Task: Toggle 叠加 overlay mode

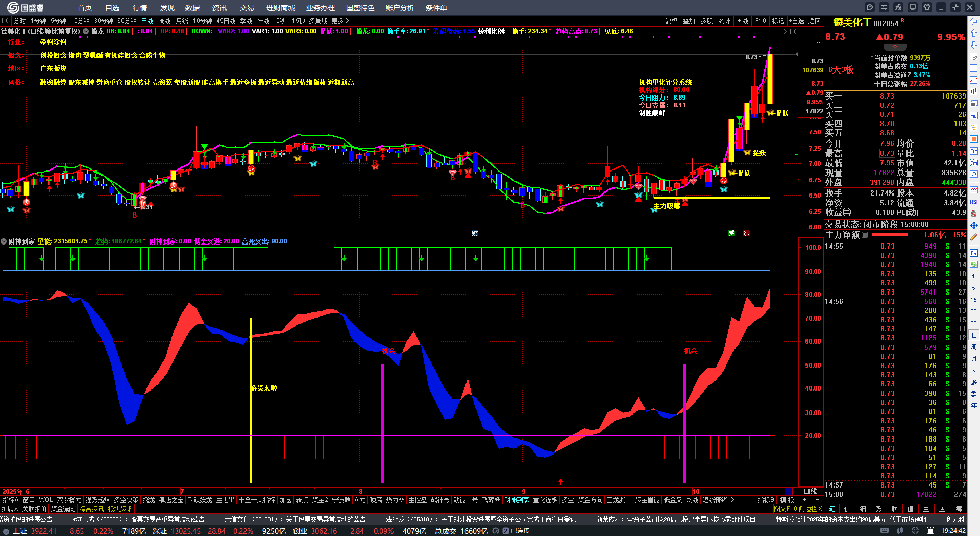Action: coord(689,21)
